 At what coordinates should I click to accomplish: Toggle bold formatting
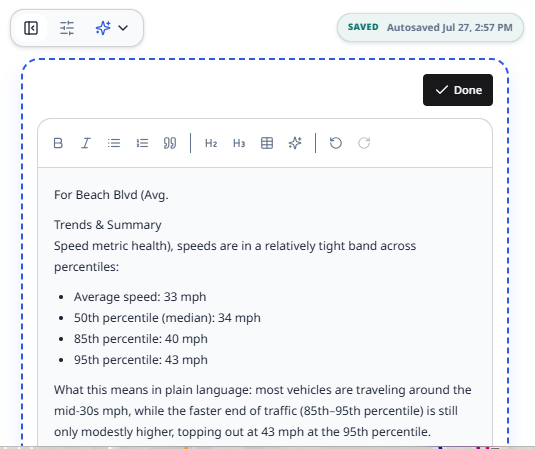(58, 143)
